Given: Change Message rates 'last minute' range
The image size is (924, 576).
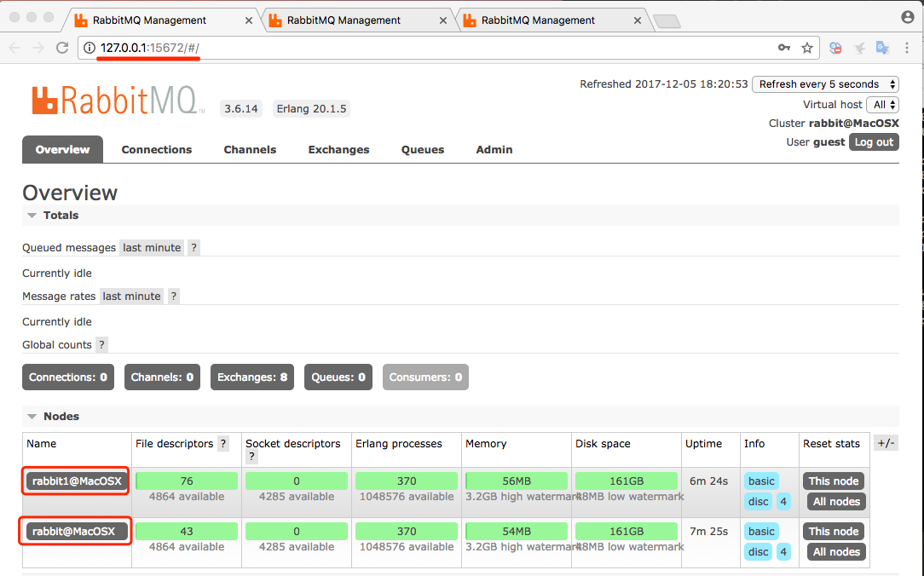Looking at the screenshot, I should coord(131,297).
